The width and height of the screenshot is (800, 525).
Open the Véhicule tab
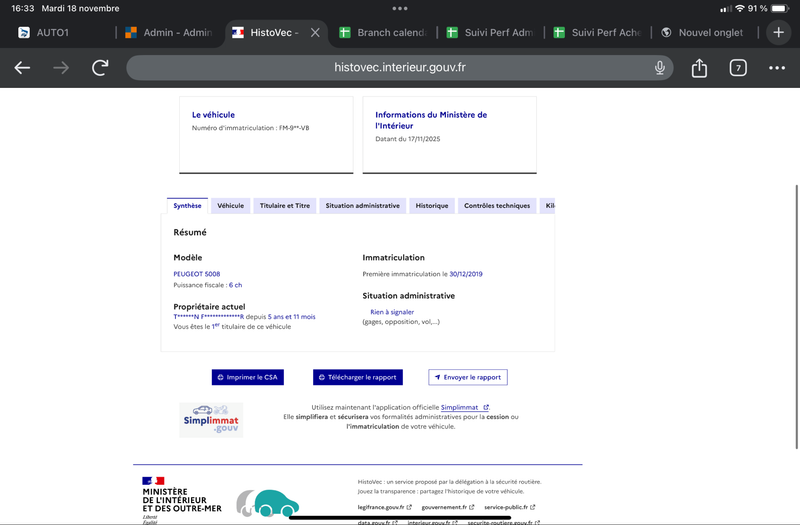coord(230,205)
